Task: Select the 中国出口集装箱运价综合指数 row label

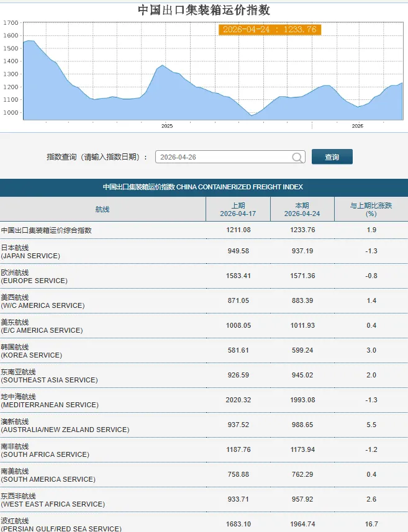Action: point(47,230)
